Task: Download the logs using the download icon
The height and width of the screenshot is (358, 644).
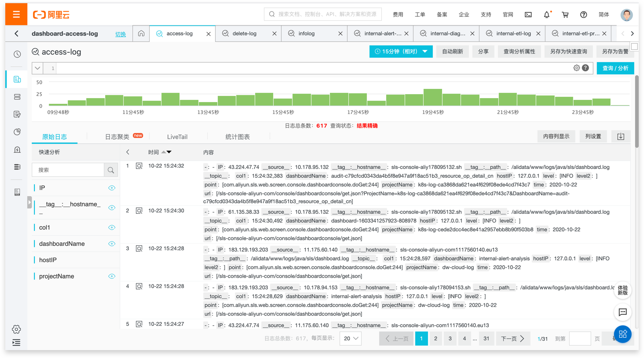Action: point(621,136)
